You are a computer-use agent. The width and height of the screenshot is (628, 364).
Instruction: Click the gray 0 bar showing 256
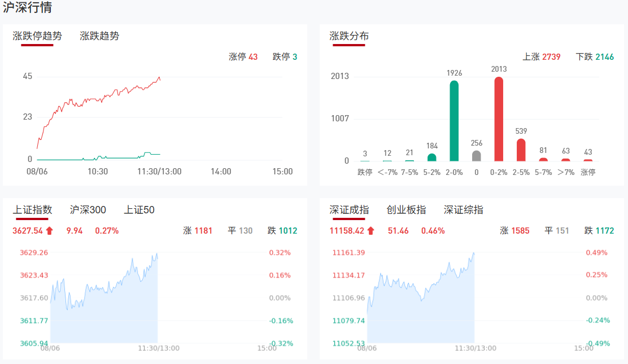477,156
